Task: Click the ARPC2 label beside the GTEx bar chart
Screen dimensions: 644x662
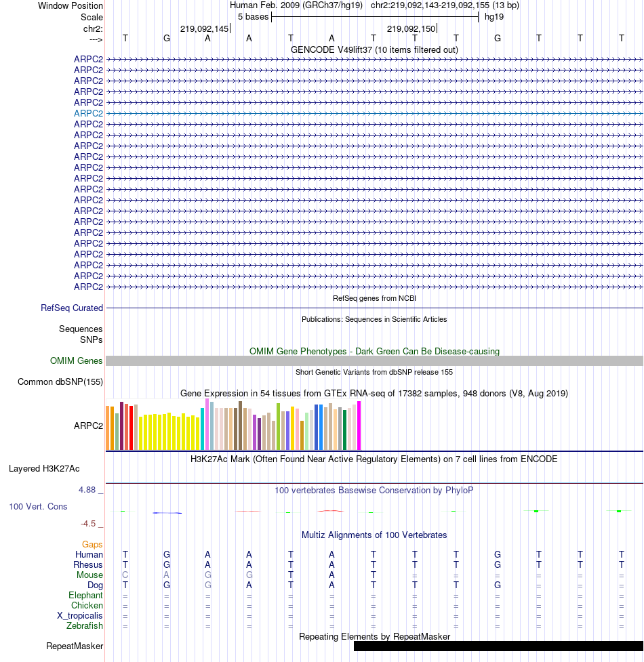Action: pyautogui.click(x=88, y=426)
